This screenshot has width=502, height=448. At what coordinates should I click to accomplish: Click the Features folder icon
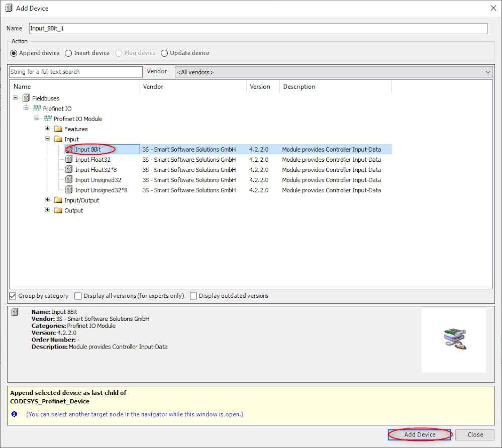tap(58, 129)
